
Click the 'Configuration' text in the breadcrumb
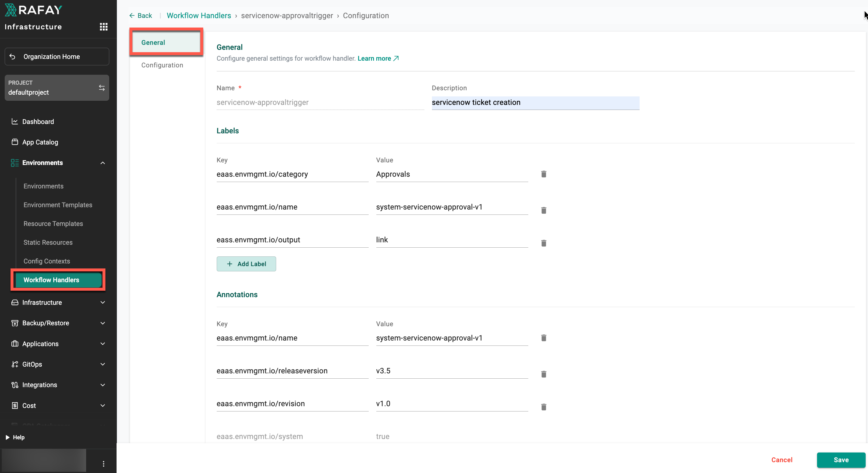[365, 16]
